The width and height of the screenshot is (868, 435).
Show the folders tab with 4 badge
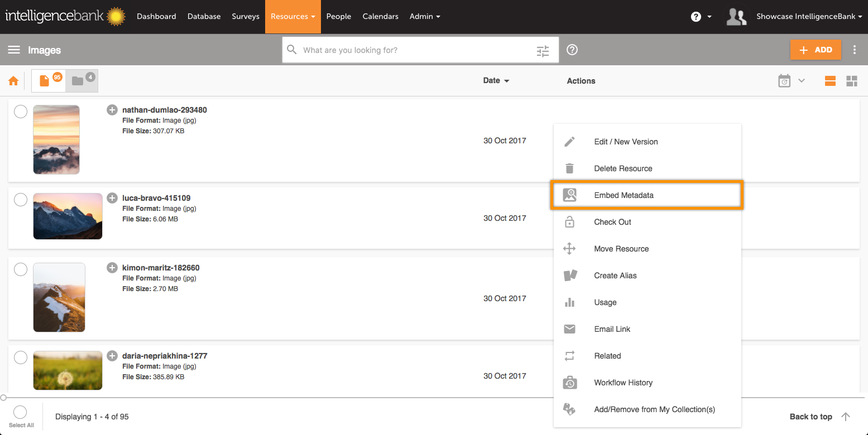(x=81, y=81)
